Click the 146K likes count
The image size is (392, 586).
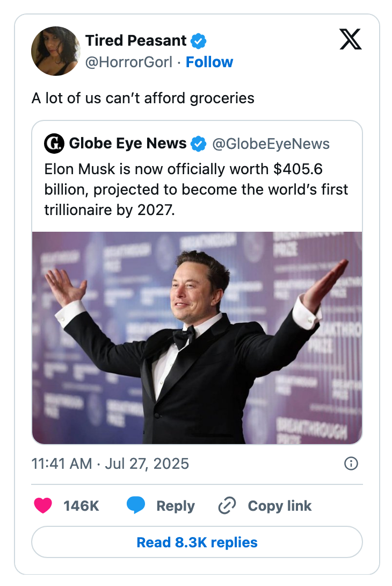[81, 506]
